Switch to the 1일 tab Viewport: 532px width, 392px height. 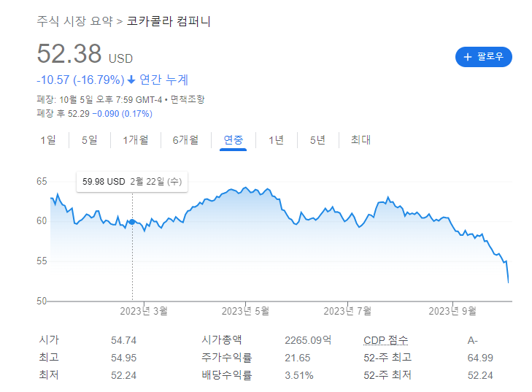pyautogui.click(x=48, y=140)
